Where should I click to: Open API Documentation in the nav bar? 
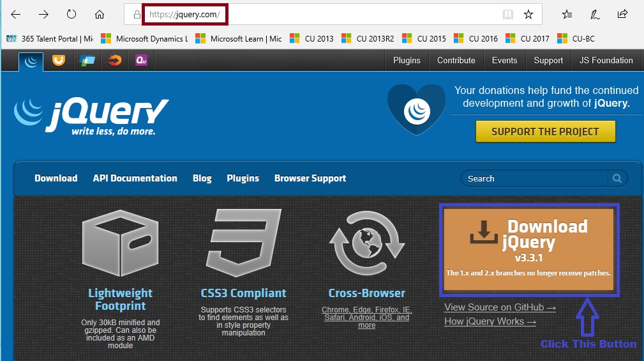coord(135,178)
